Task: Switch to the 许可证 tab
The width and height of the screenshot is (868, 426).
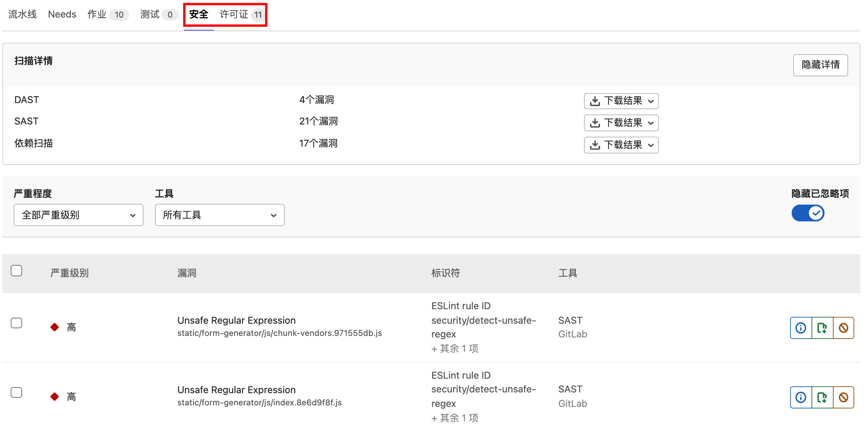Action: (x=234, y=15)
